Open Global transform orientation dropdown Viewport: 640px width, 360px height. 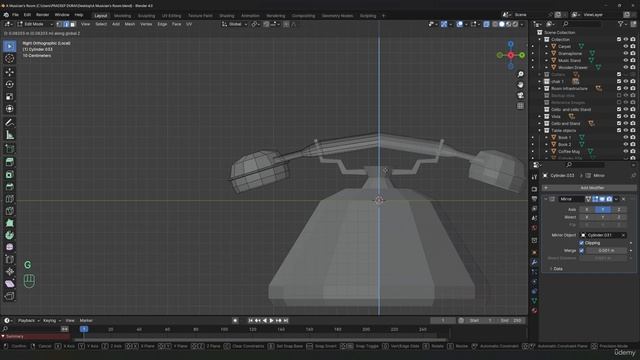pos(235,24)
